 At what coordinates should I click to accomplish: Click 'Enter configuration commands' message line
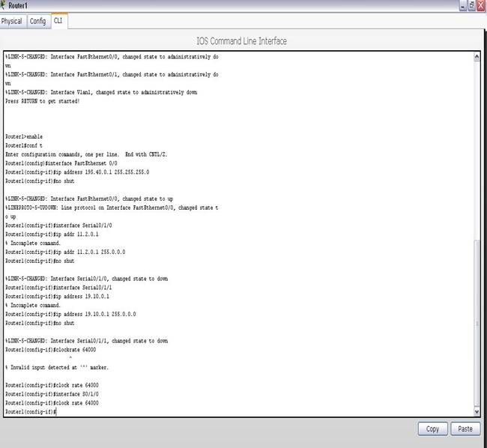86,154
